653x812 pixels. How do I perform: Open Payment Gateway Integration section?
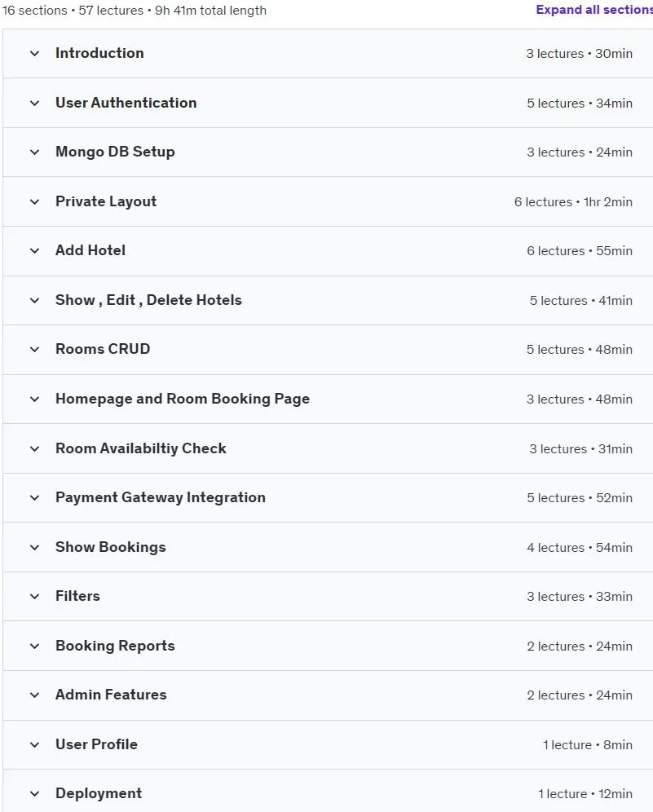[161, 497]
